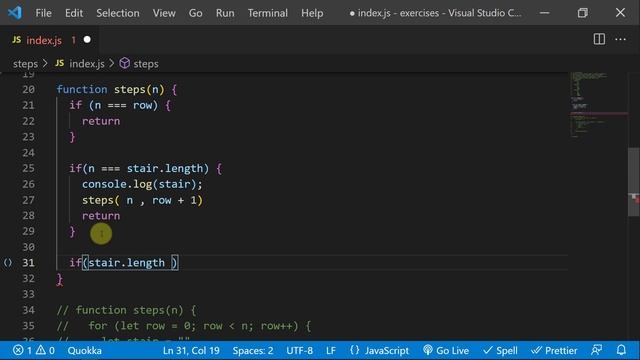The image size is (640, 360).
Task: Click the gutter marker beside line 31
Action: coord(8,262)
